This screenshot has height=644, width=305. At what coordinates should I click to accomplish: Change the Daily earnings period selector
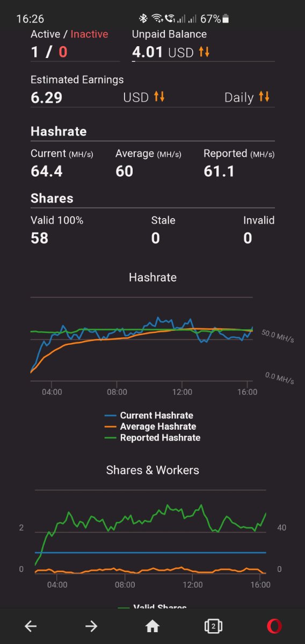247,97
